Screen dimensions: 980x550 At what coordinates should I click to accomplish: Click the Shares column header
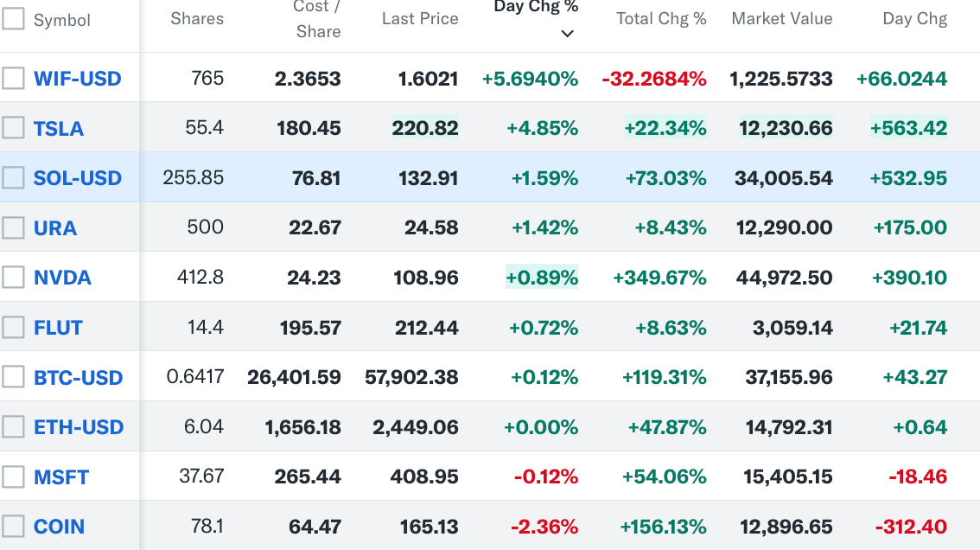point(197,19)
